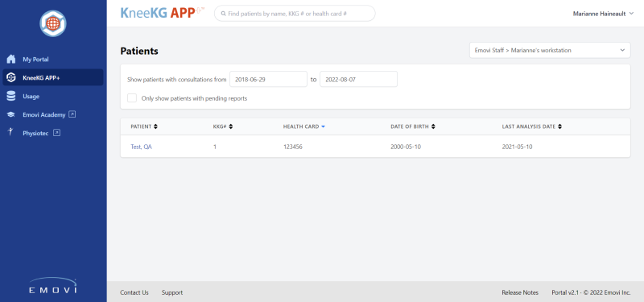
Task: Click external link icon beside Emovi Academy
Action: (x=72, y=114)
